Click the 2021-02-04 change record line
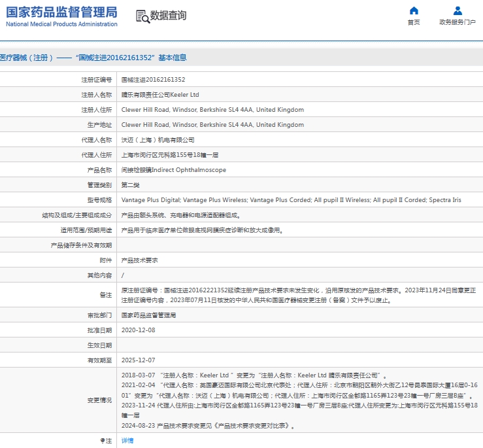The height and width of the screenshot is (448, 483). coord(299,390)
